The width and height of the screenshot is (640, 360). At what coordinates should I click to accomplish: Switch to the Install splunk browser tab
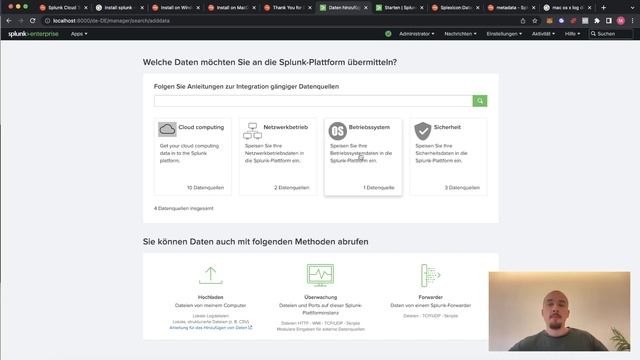coord(119,8)
